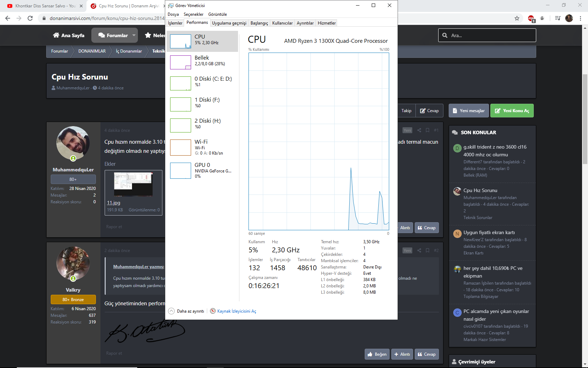This screenshot has height=368, width=588.
Task: Open MuhammedquLer yazmış quote link
Action: point(139,267)
